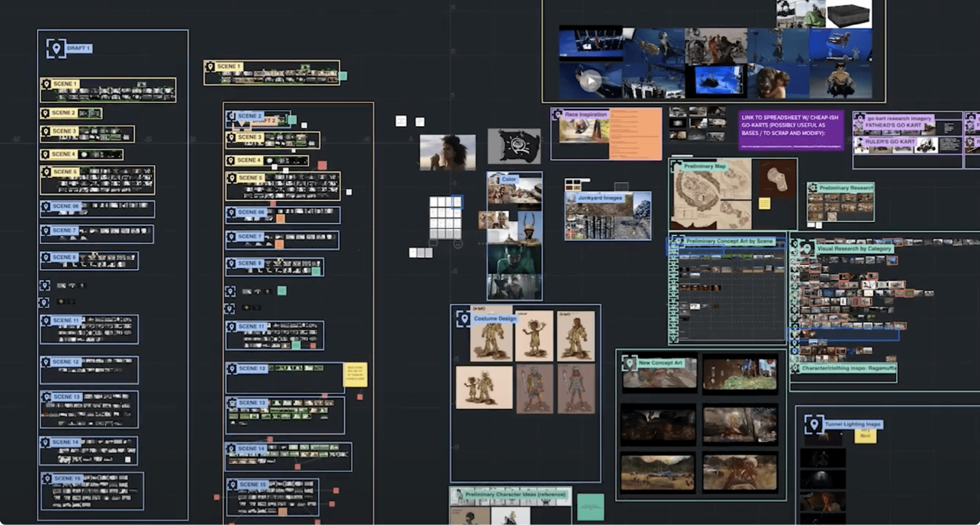
Task: Click the Race Inspiration frame pin icon
Action: pyautogui.click(x=557, y=114)
